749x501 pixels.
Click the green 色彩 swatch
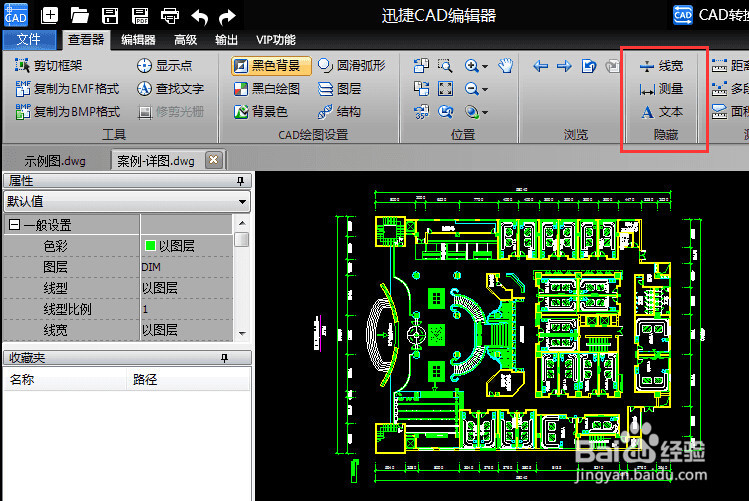point(150,245)
